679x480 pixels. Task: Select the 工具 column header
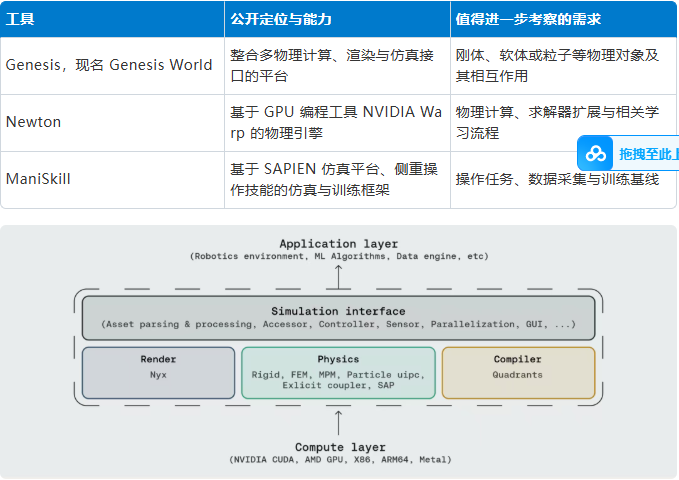coord(112,19)
